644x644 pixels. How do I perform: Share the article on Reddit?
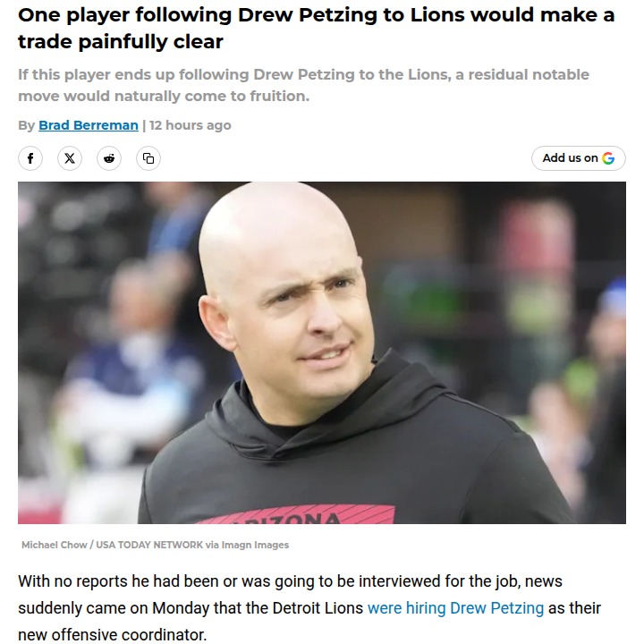point(109,158)
